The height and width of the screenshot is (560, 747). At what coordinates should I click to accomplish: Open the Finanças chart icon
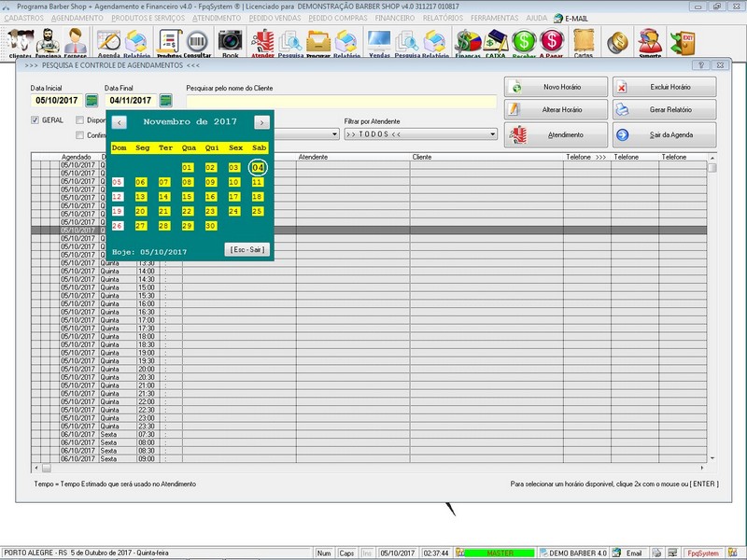468,43
